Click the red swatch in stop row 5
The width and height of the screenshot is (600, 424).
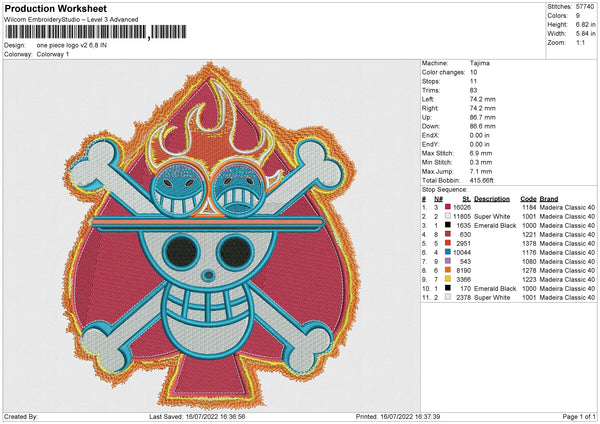(x=448, y=243)
